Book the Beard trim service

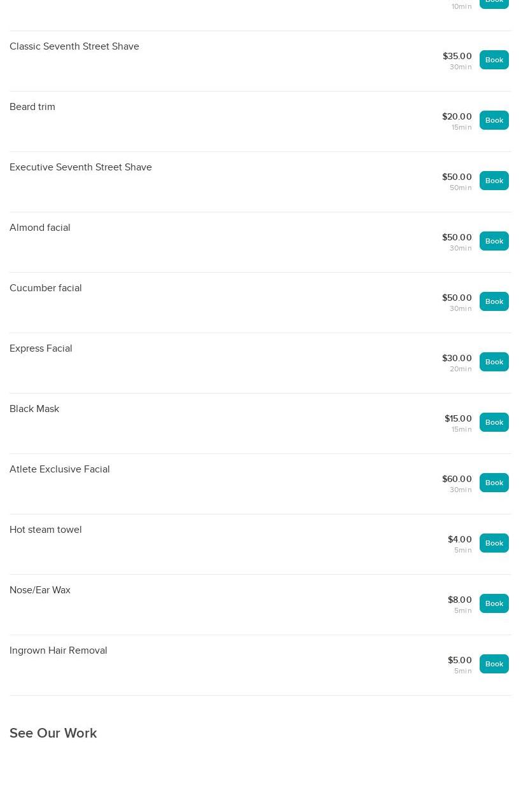(x=494, y=120)
